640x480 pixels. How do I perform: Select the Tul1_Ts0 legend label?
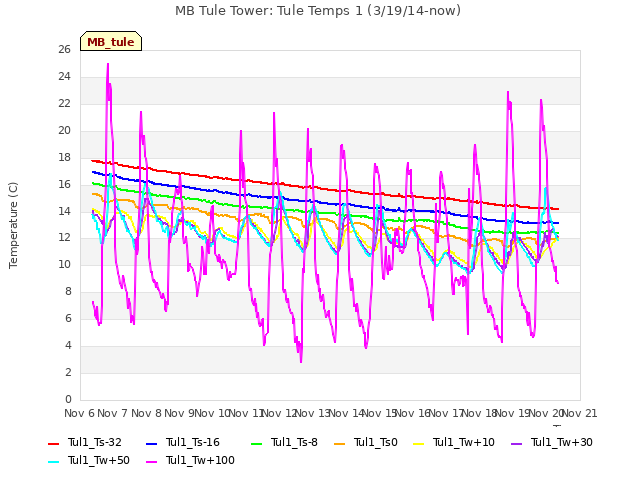376,442
